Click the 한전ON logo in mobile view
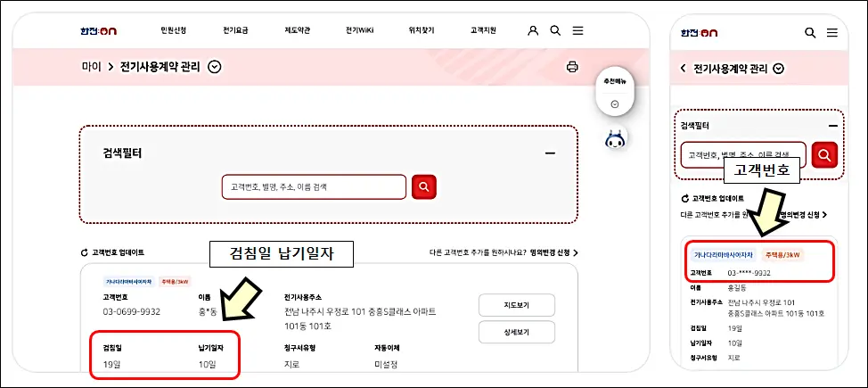The width and height of the screenshot is (868, 388). click(x=700, y=33)
